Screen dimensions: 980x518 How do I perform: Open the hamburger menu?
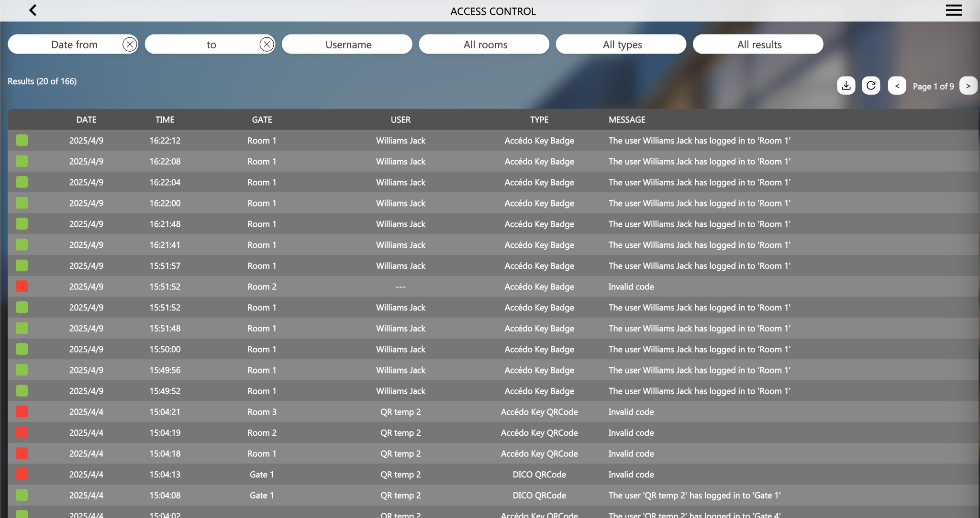pos(953,10)
